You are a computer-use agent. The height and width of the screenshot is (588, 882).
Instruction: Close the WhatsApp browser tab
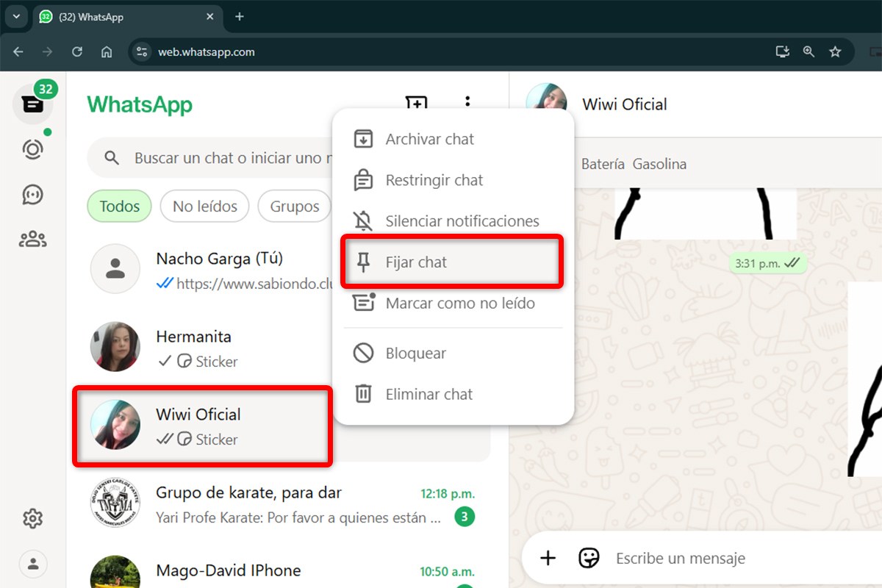pyautogui.click(x=210, y=16)
